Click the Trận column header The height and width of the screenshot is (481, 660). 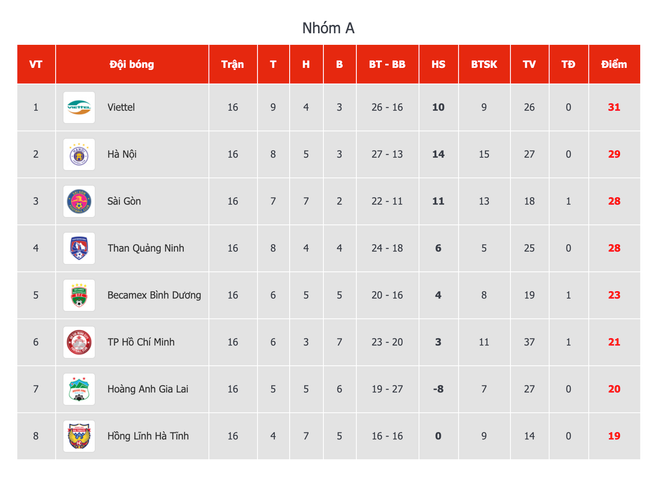pyautogui.click(x=233, y=64)
